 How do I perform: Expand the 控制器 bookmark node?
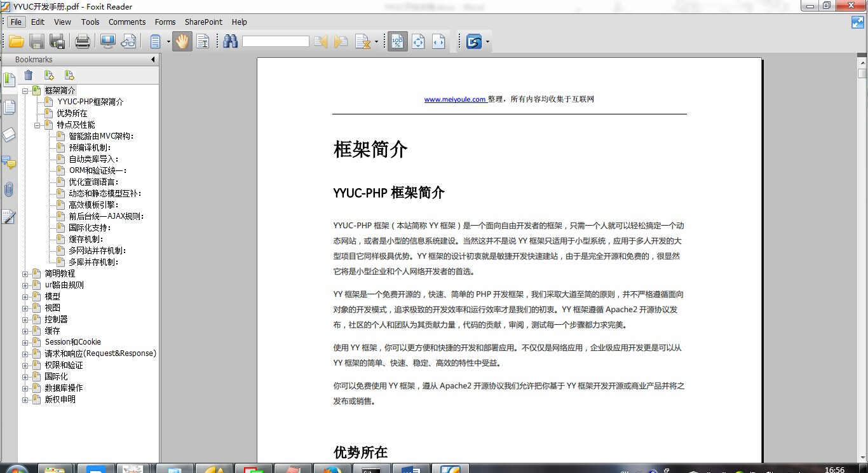tap(25, 319)
